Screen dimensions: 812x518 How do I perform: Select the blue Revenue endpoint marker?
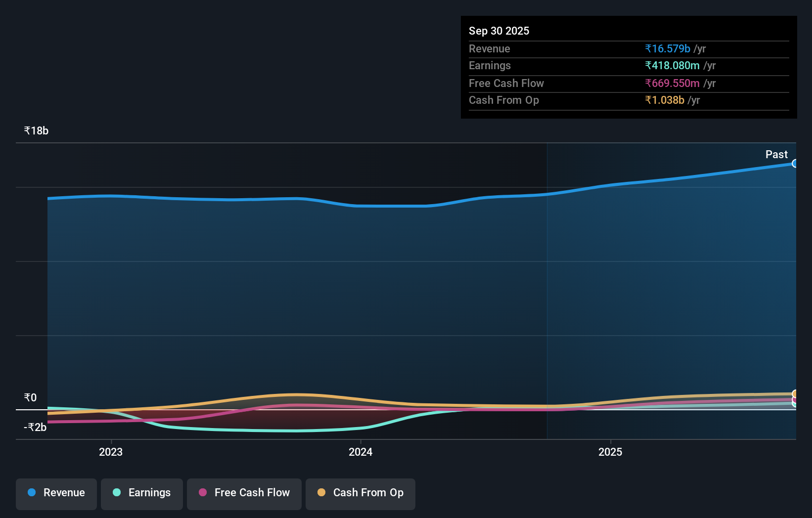point(795,163)
